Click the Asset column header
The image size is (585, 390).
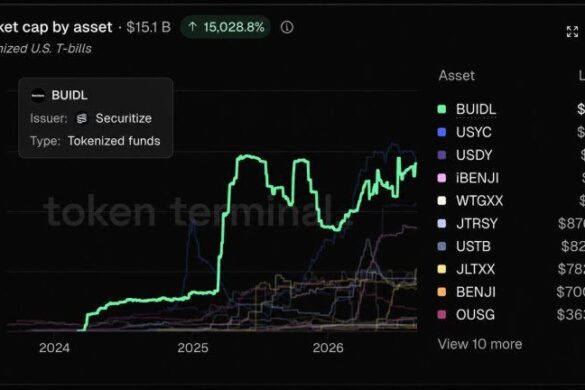tap(457, 76)
